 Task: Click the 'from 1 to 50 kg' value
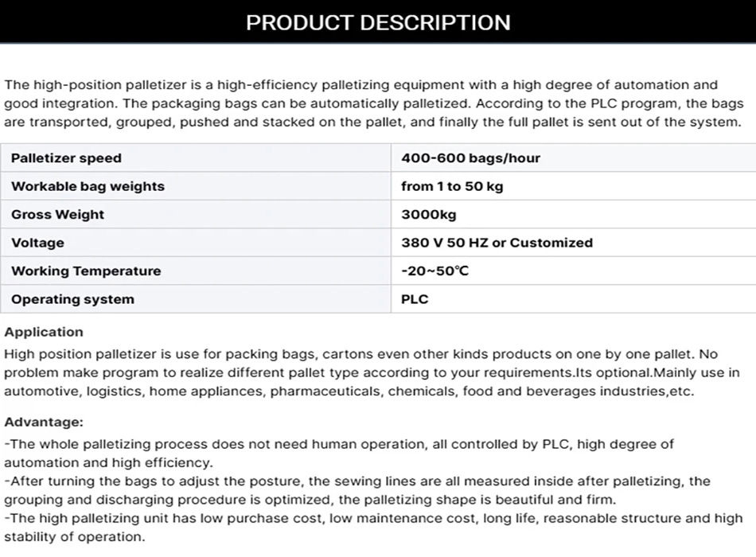pyautogui.click(x=452, y=186)
